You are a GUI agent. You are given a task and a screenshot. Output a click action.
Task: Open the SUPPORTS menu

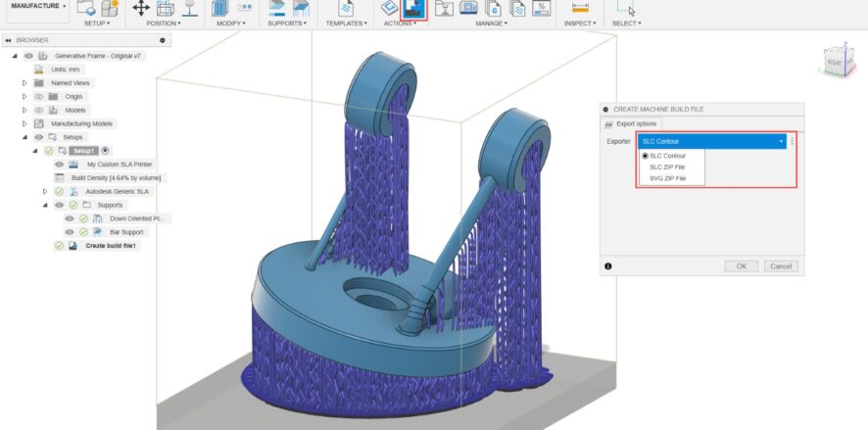(x=287, y=24)
